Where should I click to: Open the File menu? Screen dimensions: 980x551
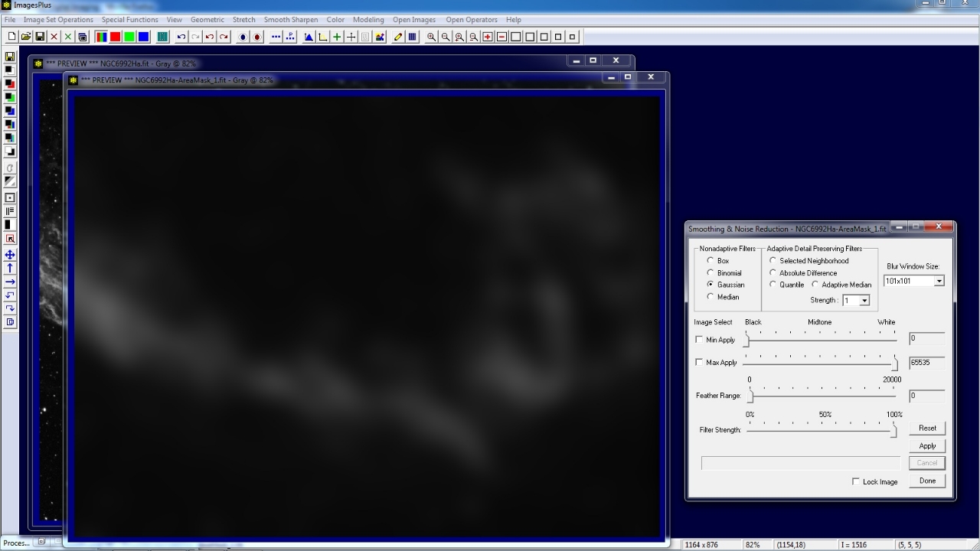(10, 20)
